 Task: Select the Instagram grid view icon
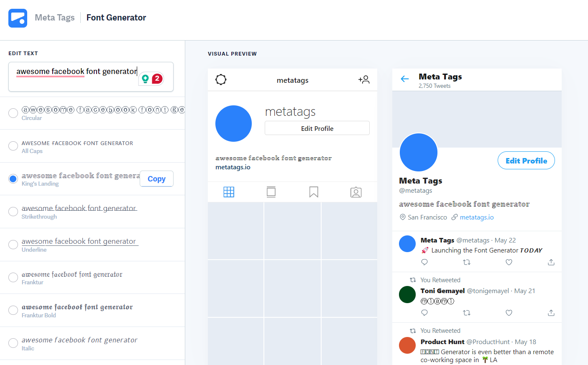(x=229, y=192)
